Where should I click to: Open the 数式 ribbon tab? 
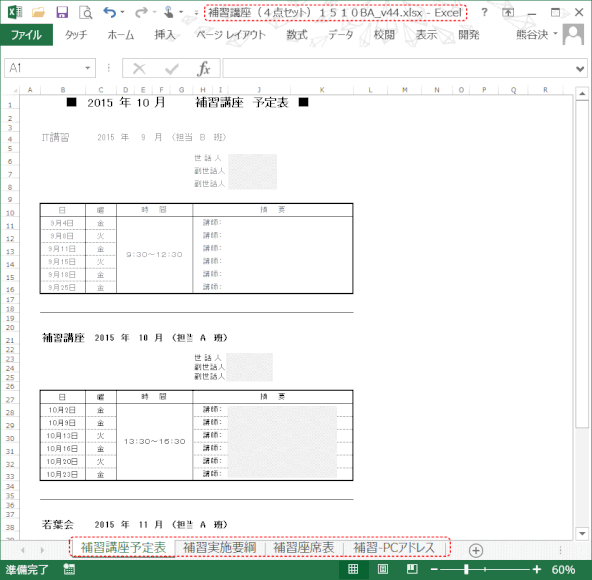(297, 35)
